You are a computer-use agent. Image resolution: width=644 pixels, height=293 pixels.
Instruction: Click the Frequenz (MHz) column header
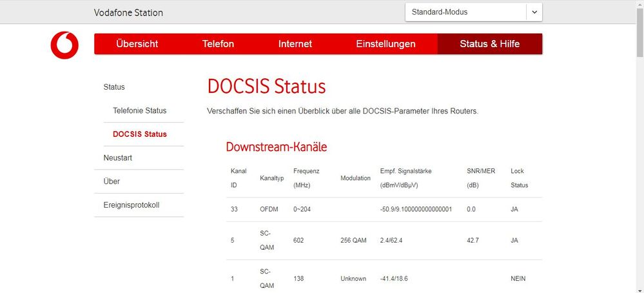306,178
